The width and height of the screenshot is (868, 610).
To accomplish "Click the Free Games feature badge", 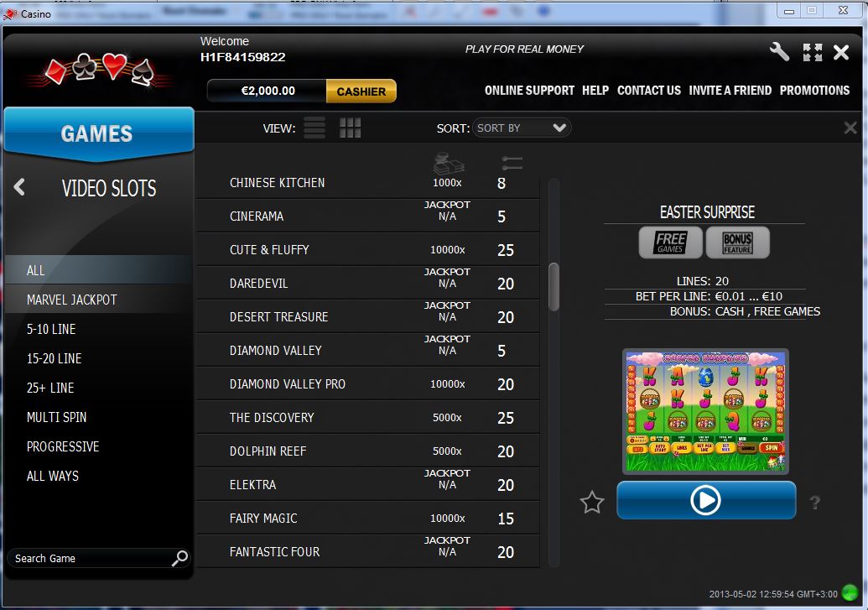I will point(670,242).
